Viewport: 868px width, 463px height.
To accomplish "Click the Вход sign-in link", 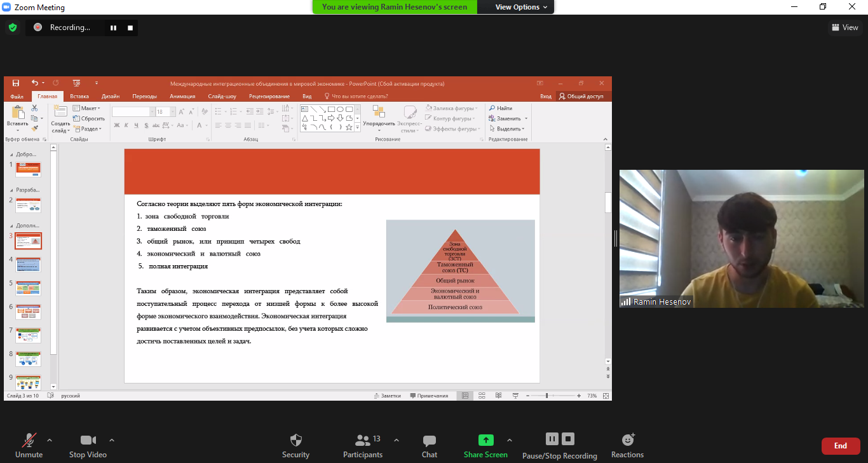I will [546, 96].
